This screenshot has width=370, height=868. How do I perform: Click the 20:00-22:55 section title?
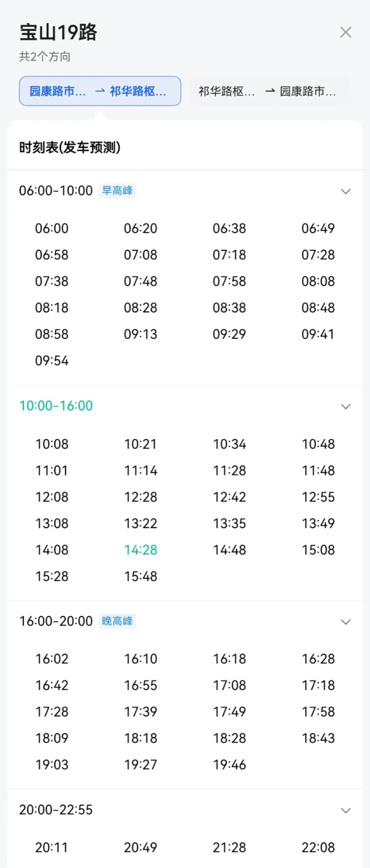pyautogui.click(x=56, y=810)
